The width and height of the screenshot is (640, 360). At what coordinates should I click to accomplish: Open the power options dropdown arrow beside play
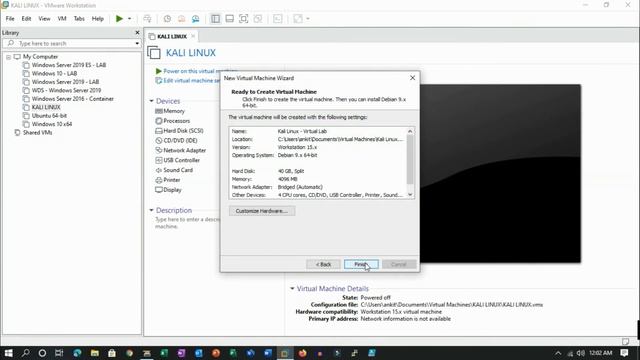point(129,19)
